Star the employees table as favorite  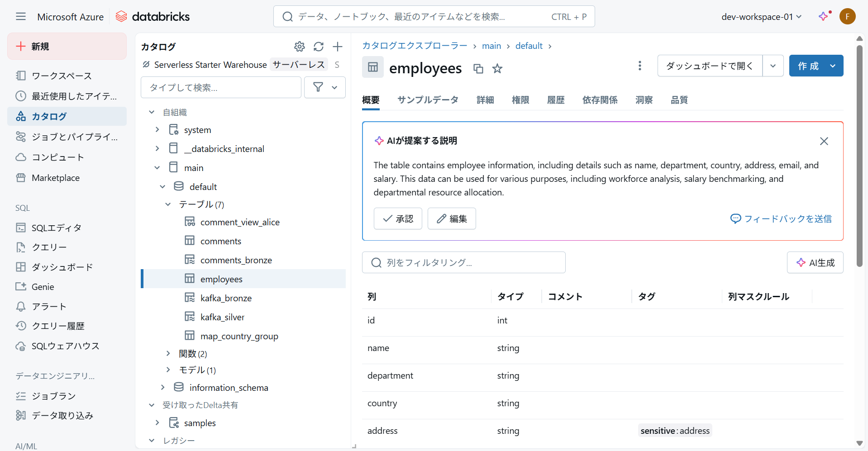click(x=497, y=69)
